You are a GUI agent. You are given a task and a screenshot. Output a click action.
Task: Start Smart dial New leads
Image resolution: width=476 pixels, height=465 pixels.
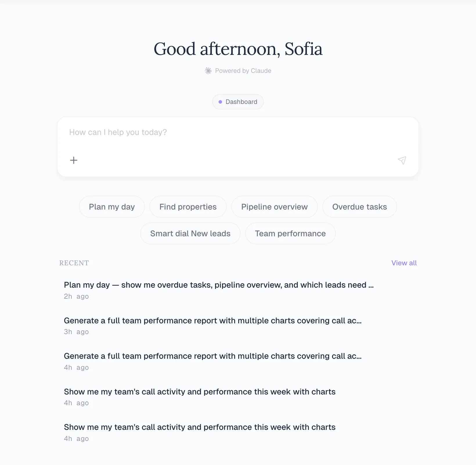[190, 234]
